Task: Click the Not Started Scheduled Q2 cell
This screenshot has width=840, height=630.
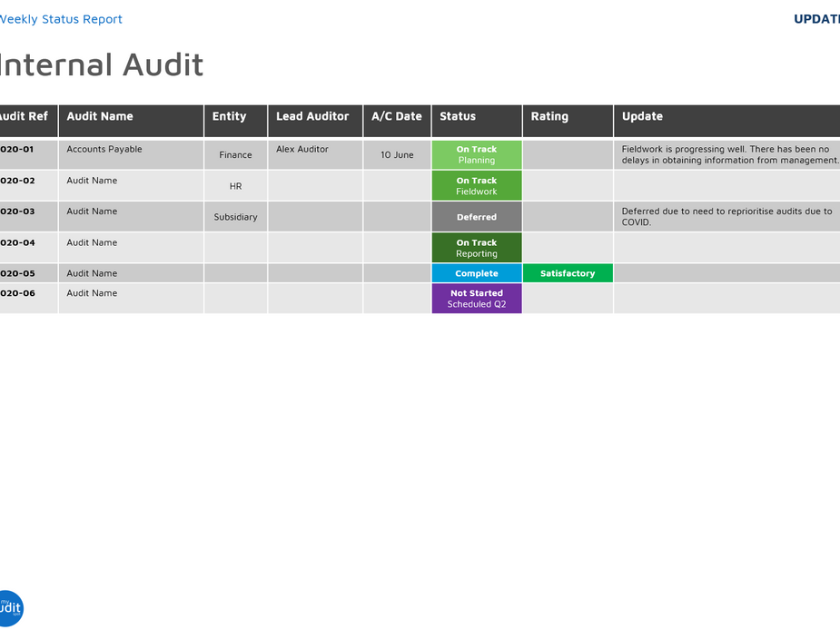Action: [x=477, y=299]
